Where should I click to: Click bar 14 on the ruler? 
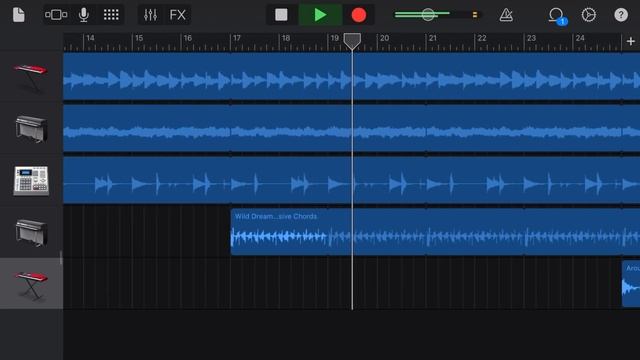point(91,38)
